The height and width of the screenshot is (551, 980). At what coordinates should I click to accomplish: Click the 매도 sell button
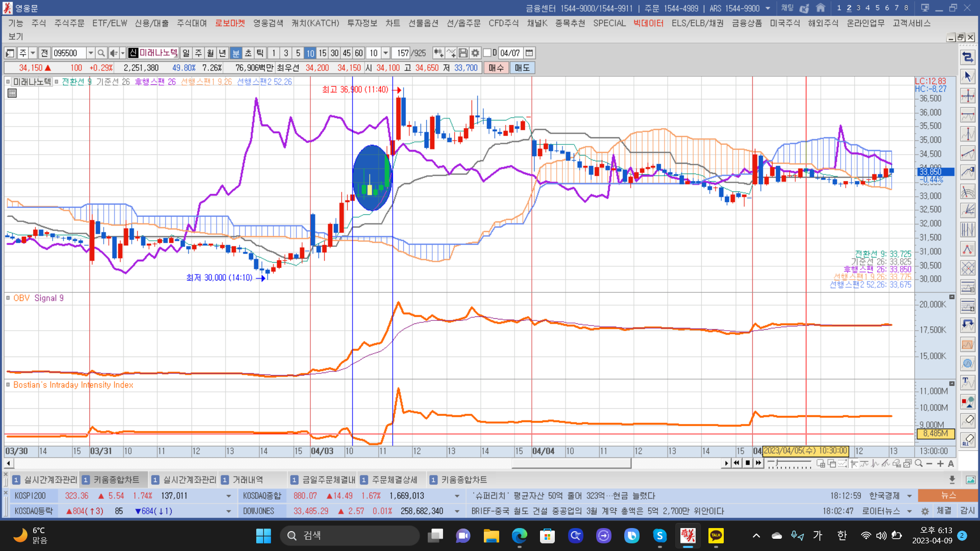point(522,68)
